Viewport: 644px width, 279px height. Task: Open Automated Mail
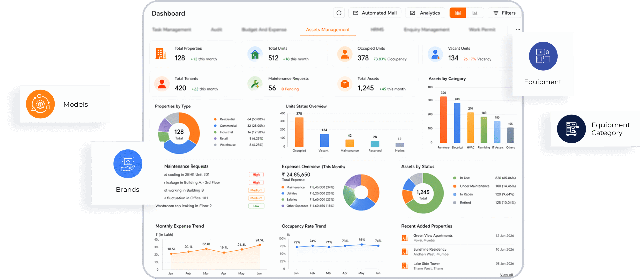(375, 13)
